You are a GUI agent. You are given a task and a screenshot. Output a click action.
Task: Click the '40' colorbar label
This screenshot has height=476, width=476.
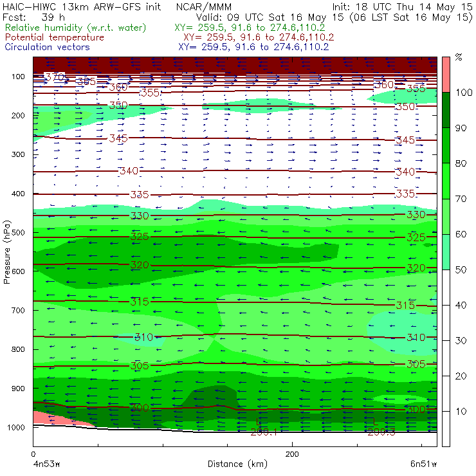[x=461, y=305]
